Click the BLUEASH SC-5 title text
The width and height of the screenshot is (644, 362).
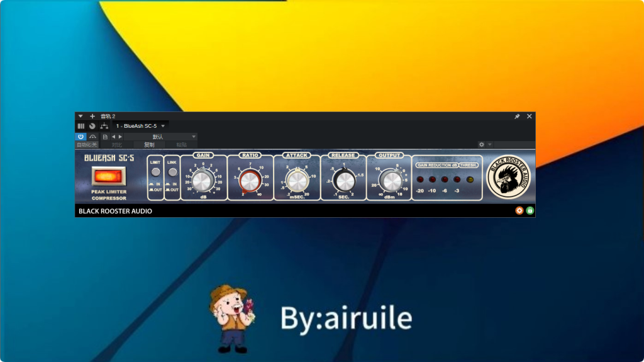click(x=109, y=158)
